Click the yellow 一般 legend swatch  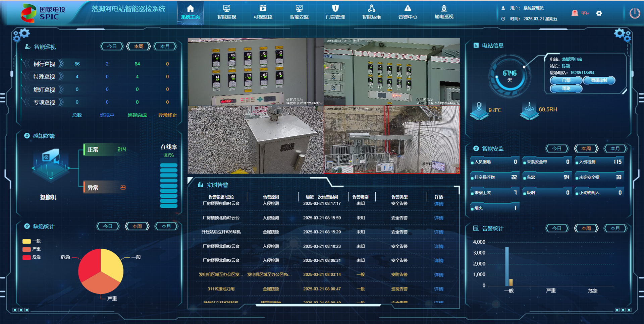(26, 241)
